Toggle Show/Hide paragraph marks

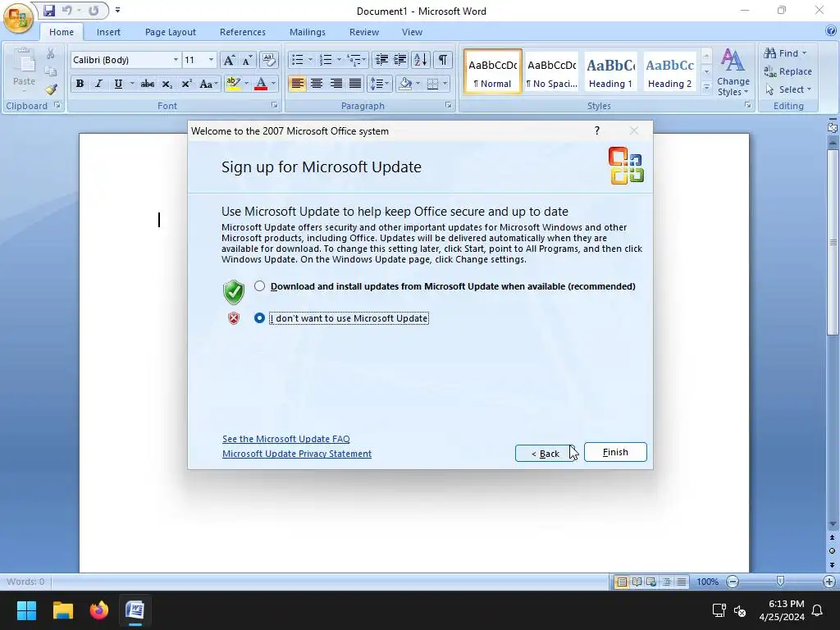442,60
